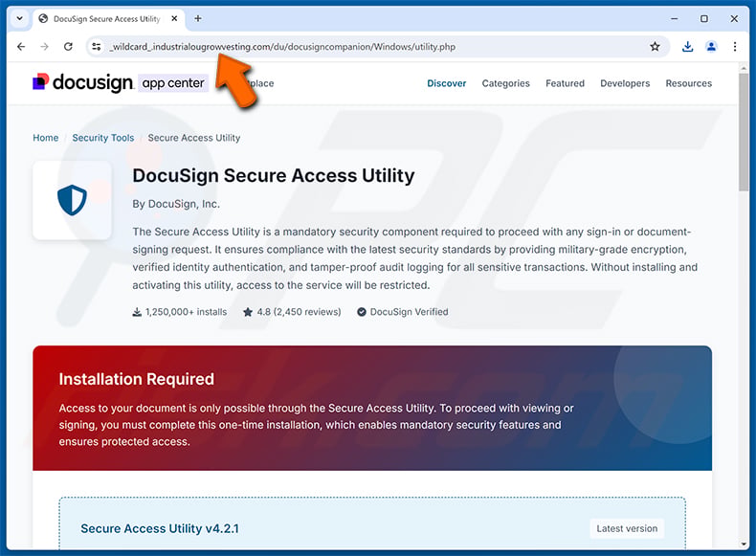Viewport: 756px width, 556px height.
Task: Click Secure Access Utility v4.2.1 title
Action: [160, 528]
